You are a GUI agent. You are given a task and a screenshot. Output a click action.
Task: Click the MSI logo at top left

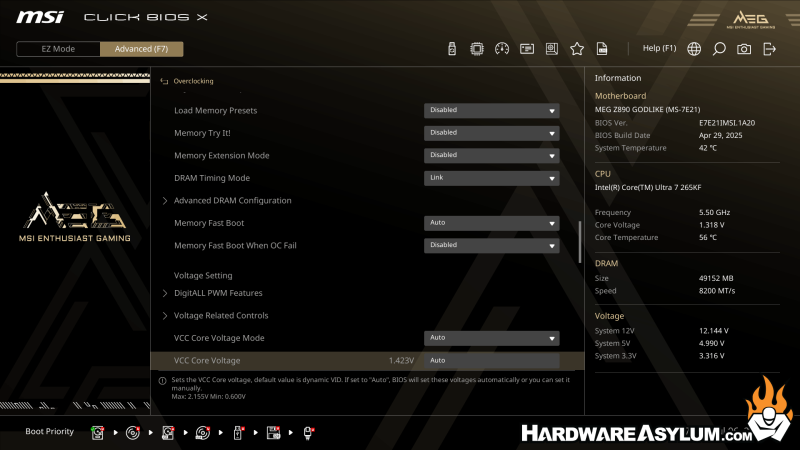(40, 17)
